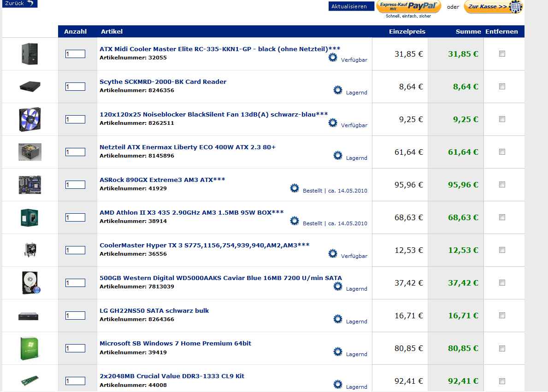Click the status gear icon for ASRock 890GX Extreme3
This screenshot has height=392, width=548.
tap(295, 188)
